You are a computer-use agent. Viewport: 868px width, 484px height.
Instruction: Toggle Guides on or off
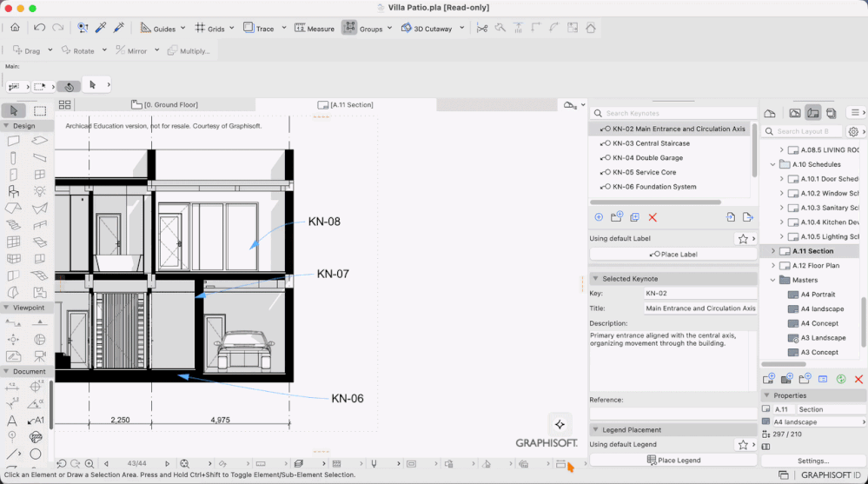158,29
